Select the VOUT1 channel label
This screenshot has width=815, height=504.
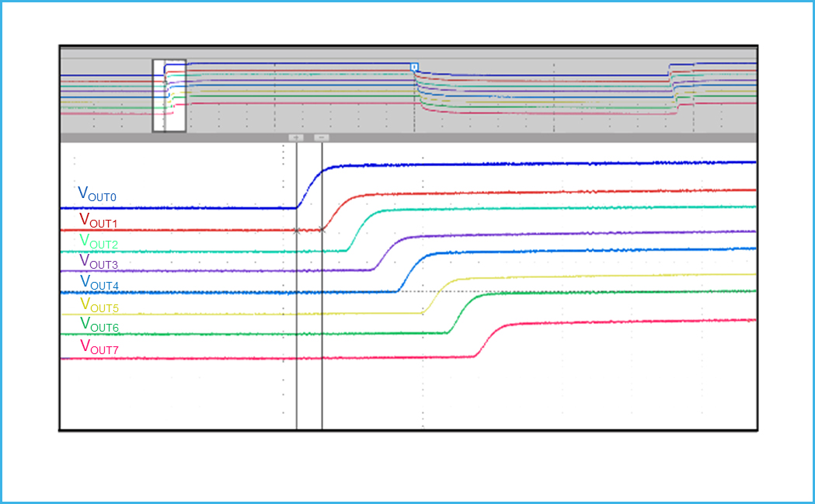point(98,221)
